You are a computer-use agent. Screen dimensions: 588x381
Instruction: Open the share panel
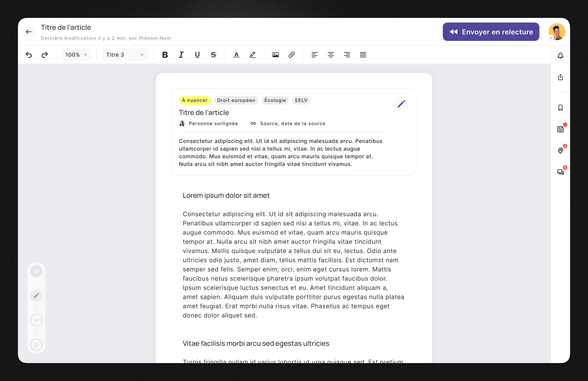(560, 77)
